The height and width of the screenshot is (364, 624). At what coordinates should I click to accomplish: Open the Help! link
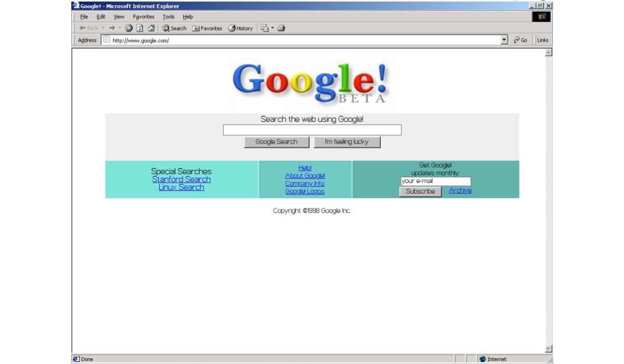click(x=305, y=167)
